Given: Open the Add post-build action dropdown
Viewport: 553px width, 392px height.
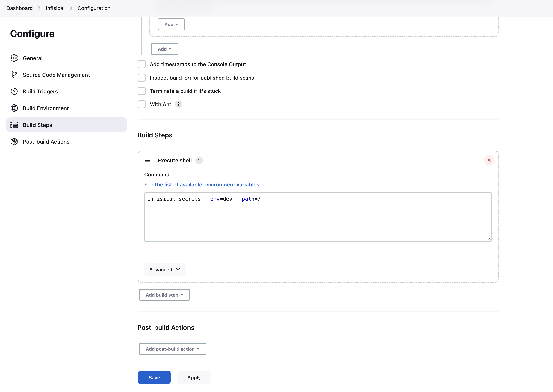Looking at the screenshot, I should 173,349.
